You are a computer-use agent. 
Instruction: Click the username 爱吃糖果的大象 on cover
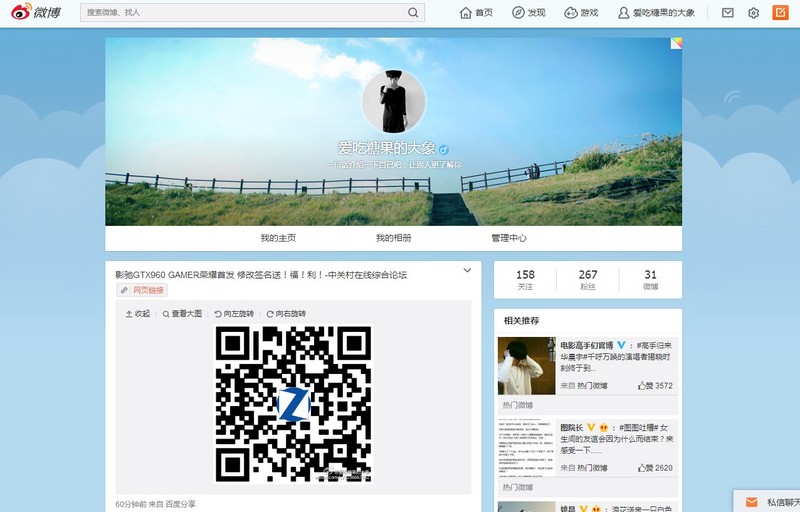coord(387,148)
